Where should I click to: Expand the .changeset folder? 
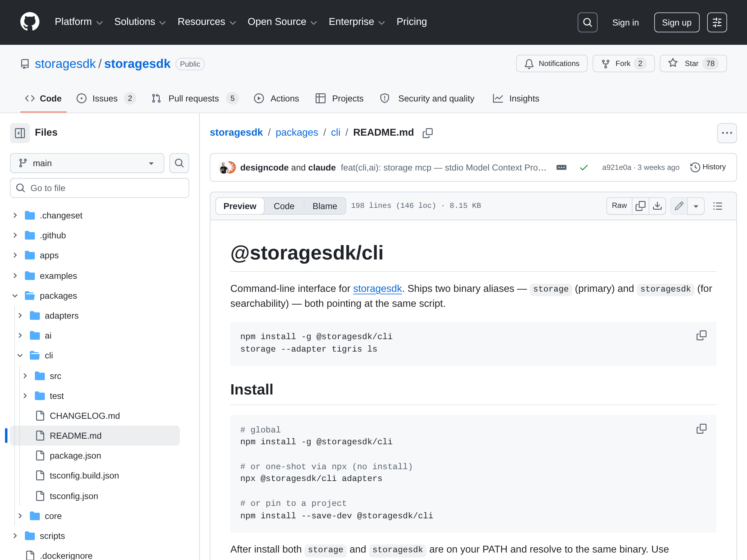tap(15, 215)
